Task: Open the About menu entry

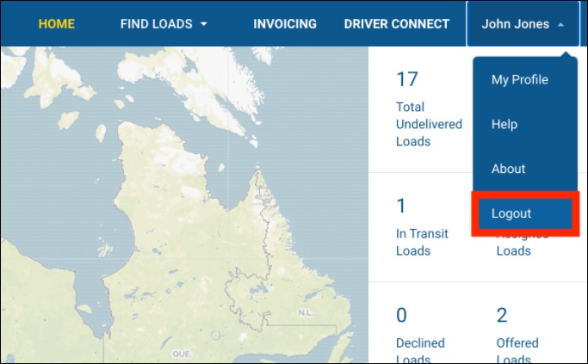Action: [x=508, y=169]
